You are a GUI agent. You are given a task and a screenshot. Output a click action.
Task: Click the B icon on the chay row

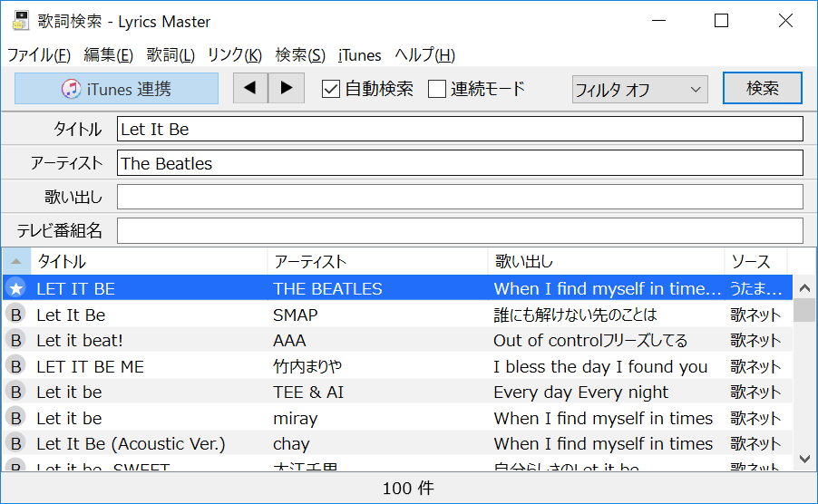pos(16,443)
